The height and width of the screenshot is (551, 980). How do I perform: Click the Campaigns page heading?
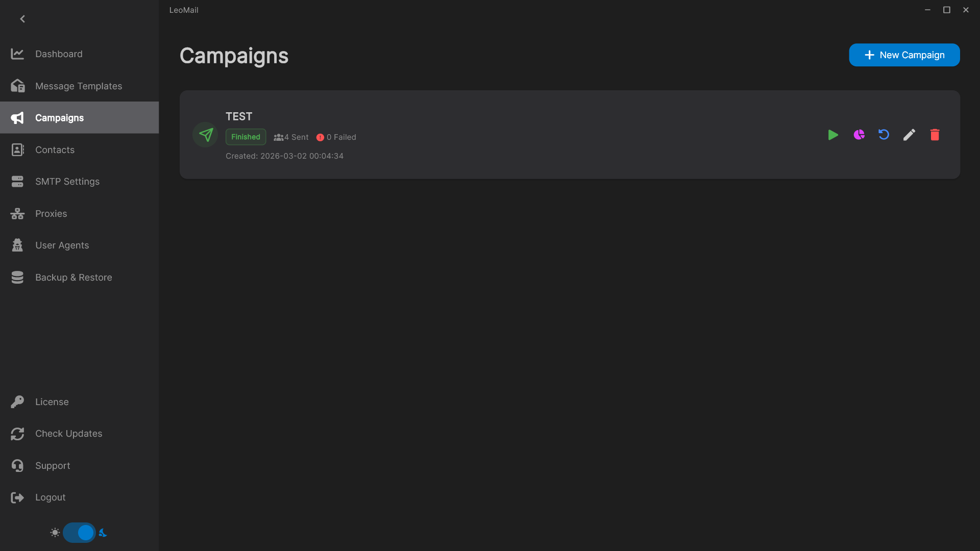234,56
